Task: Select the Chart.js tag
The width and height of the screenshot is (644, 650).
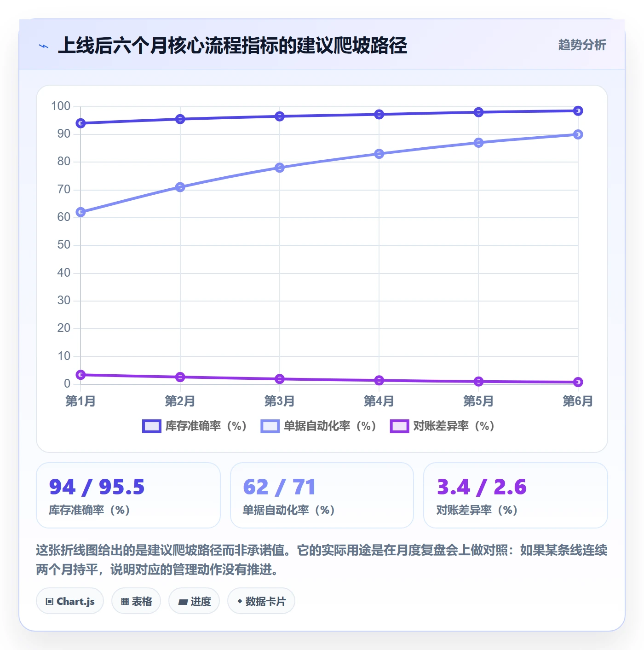Action: coord(70,601)
